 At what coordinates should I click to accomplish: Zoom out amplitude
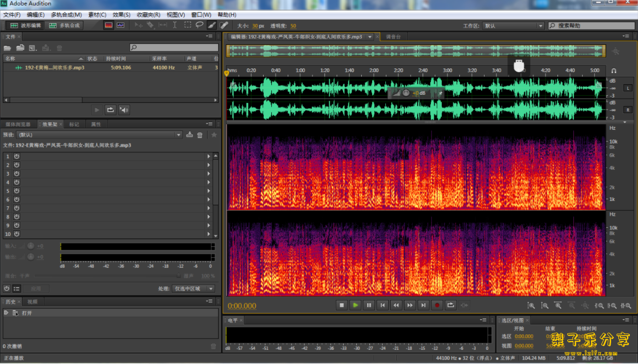pyautogui.click(x=544, y=305)
